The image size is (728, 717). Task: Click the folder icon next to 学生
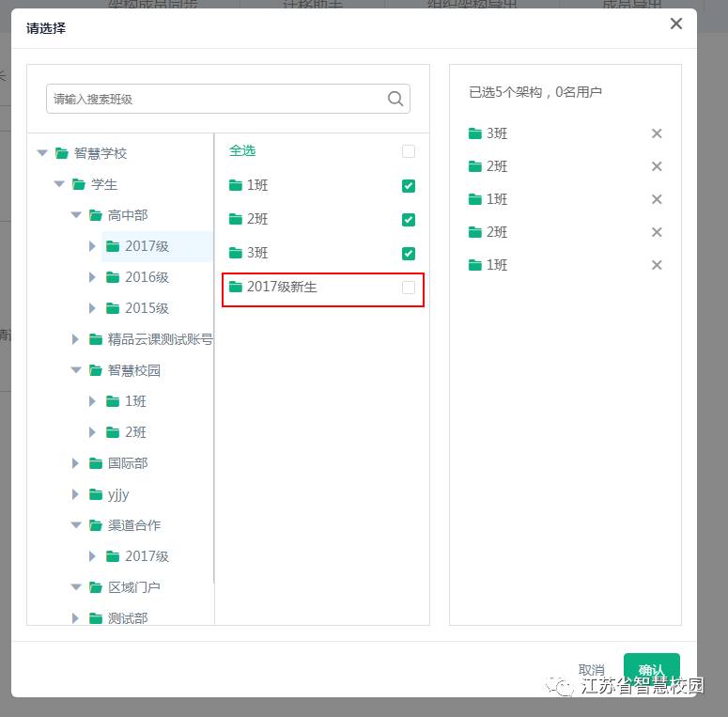(79, 184)
